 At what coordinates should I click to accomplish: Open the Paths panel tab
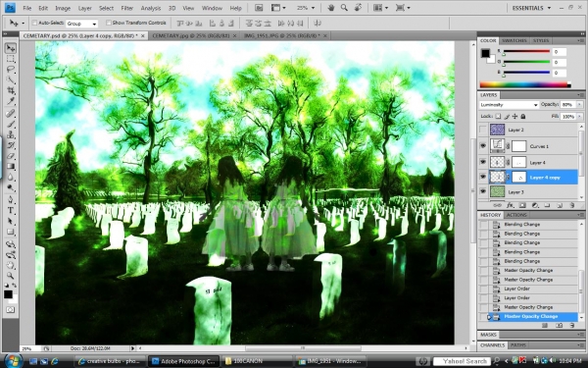coord(518,345)
